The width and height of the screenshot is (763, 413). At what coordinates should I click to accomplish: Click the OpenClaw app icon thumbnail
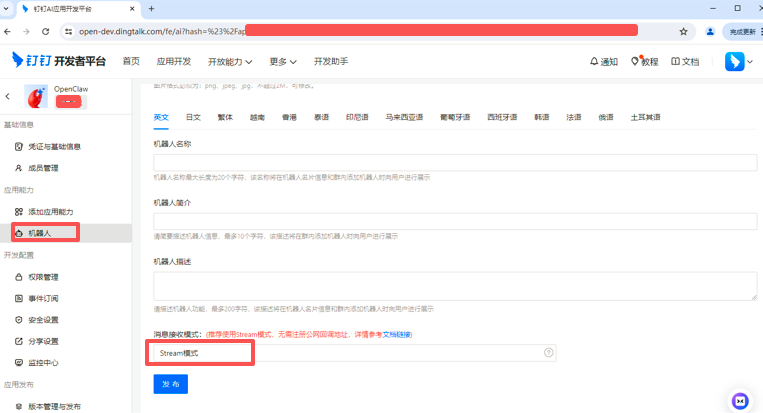[x=36, y=96]
